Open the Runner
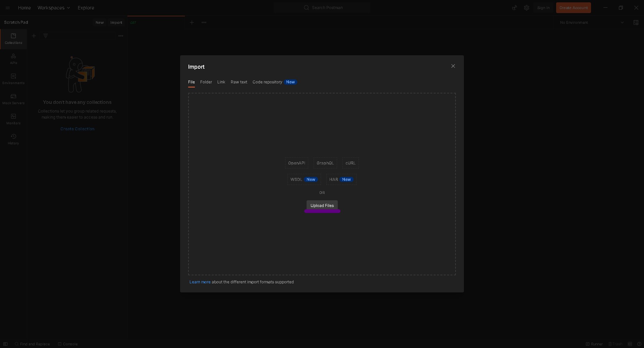 pos(594,344)
